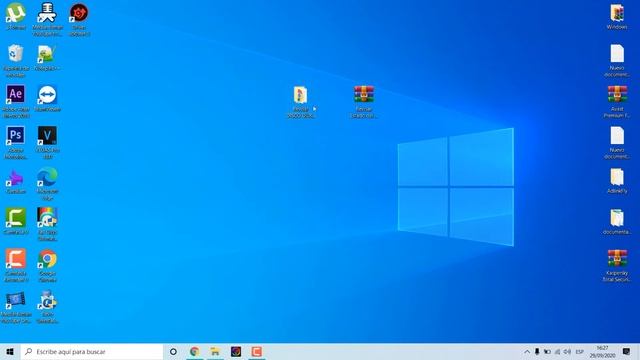Open the dark colorful app on taskbar
Viewport: 640px width, 360px height.
click(236, 351)
